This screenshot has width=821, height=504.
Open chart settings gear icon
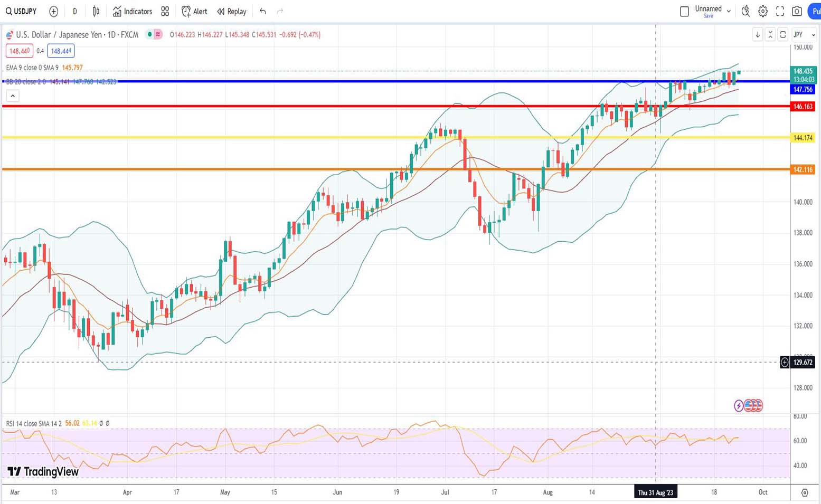pos(763,11)
